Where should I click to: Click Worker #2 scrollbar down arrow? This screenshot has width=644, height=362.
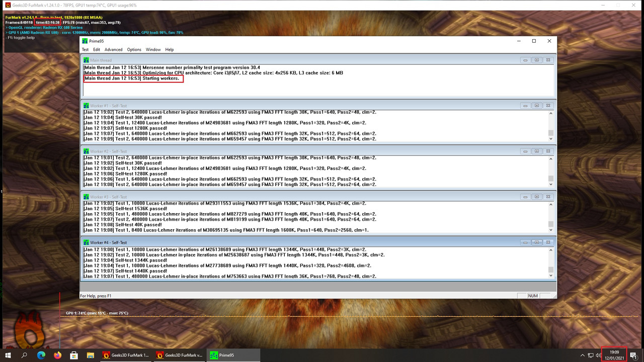[x=551, y=184]
